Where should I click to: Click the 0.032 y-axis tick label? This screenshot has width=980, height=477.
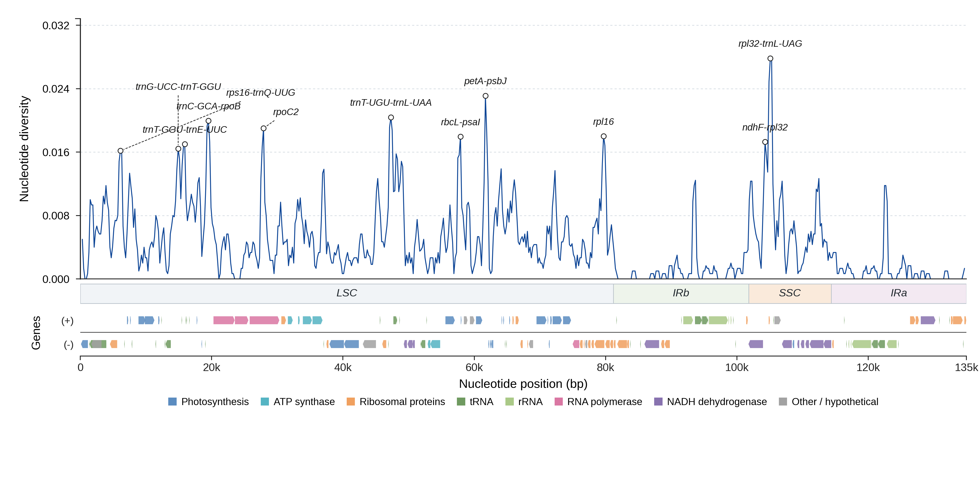pos(56,25)
